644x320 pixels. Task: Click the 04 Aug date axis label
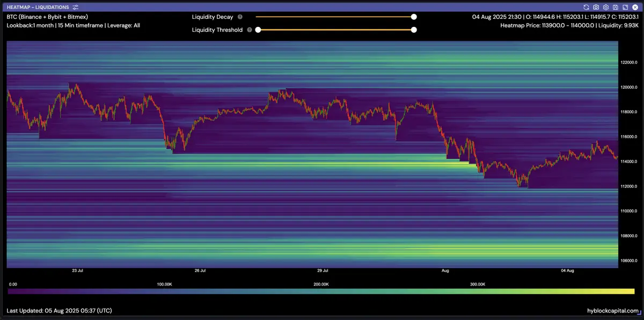coord(567,271)
